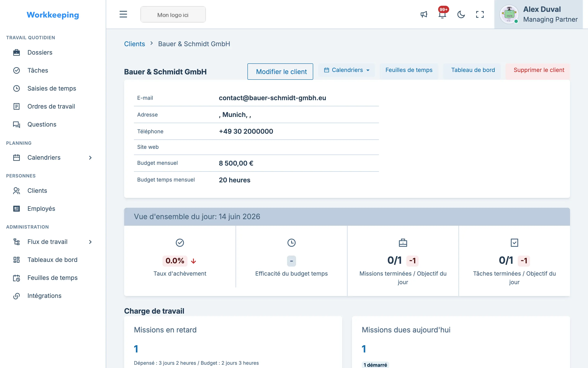588x368 pixels.
Task: Open the hamburger menu icon
Action: pos(123,14)
